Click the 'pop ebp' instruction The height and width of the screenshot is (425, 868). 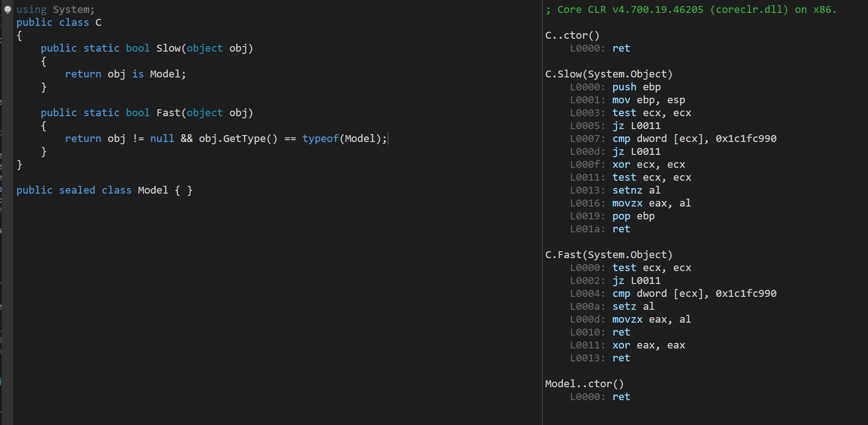pos(633,216)
